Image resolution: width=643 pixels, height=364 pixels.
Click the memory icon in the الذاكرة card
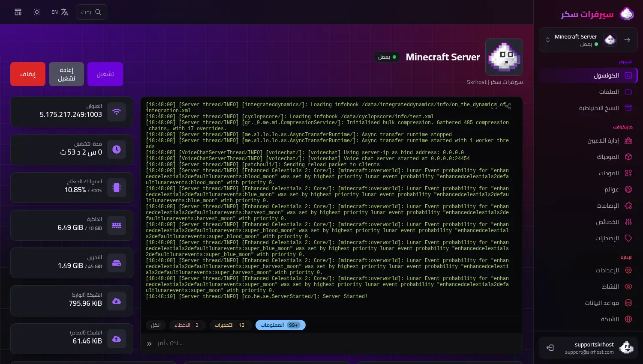click(117, 225)
